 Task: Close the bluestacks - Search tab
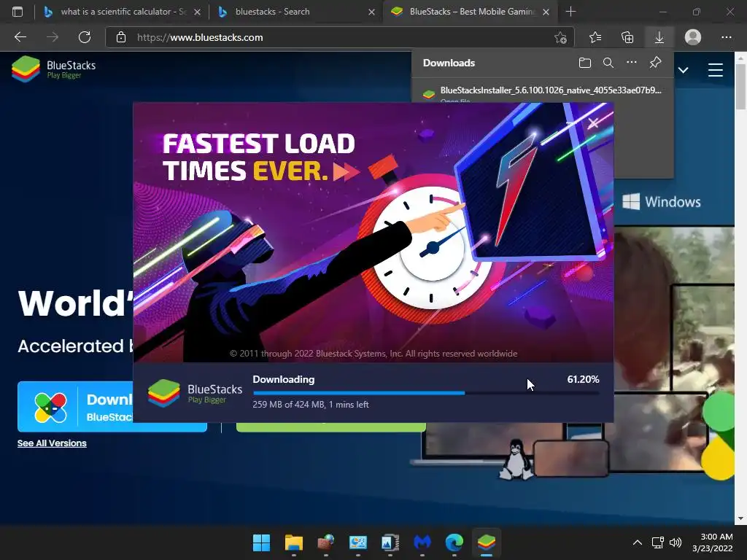371,12
